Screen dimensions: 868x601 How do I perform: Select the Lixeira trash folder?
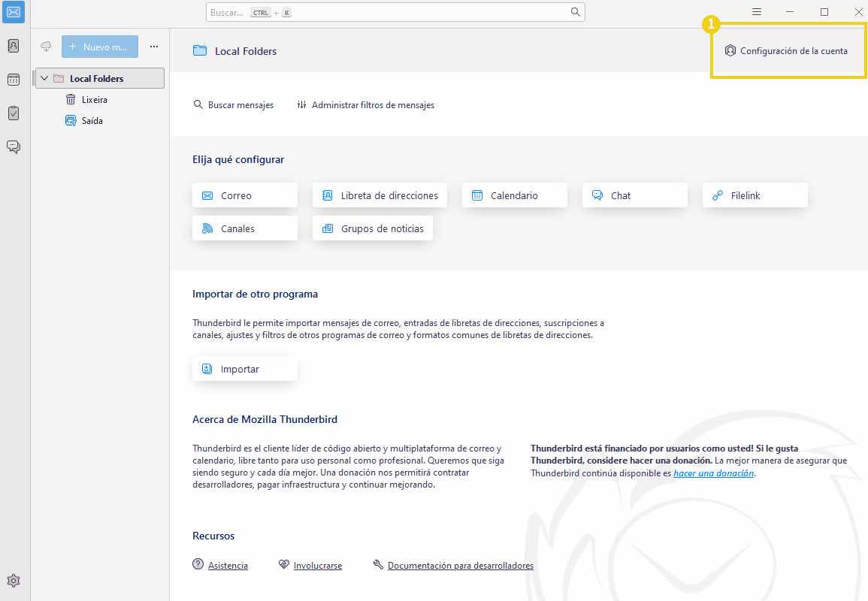pos(94,99)
